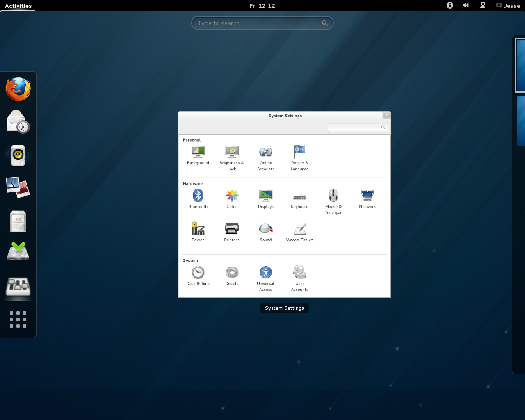Open the file cabinet Files app

point(18,221)
